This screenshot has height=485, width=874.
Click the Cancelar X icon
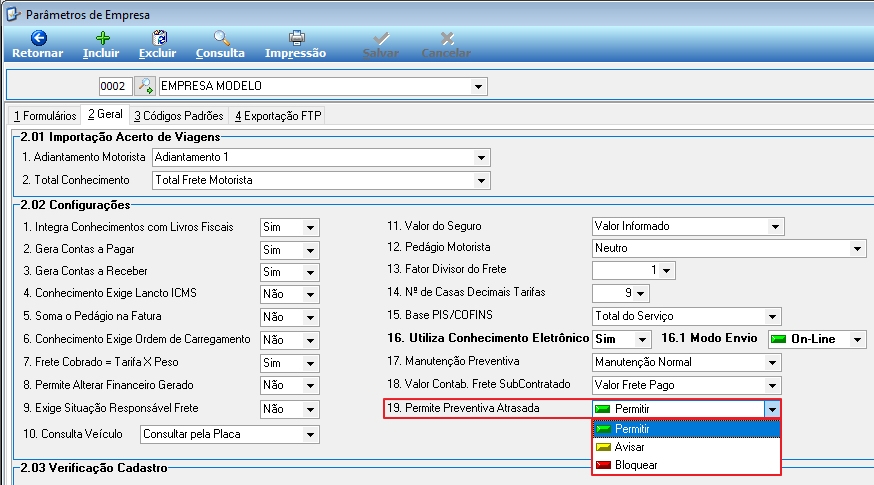pyautogui.click(x=446, y=38)
